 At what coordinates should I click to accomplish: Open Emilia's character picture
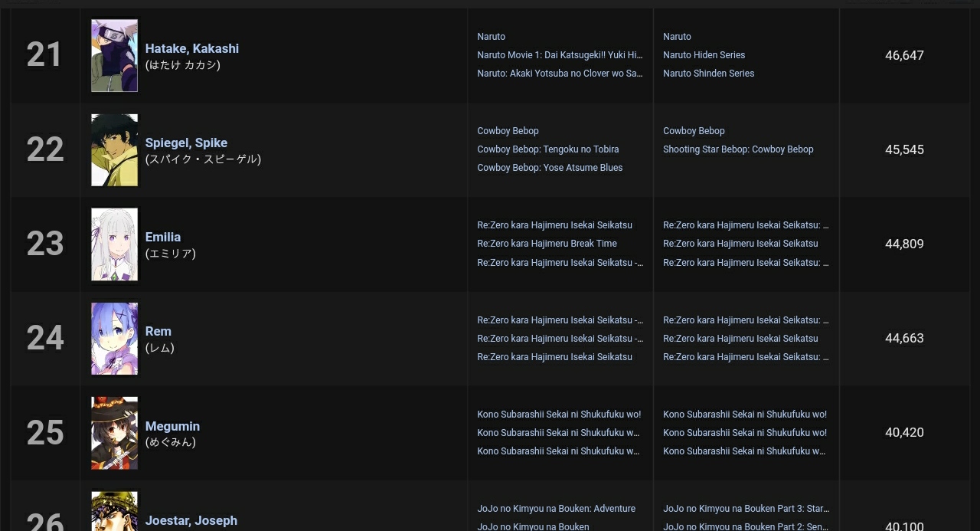(x=114, y=244)
